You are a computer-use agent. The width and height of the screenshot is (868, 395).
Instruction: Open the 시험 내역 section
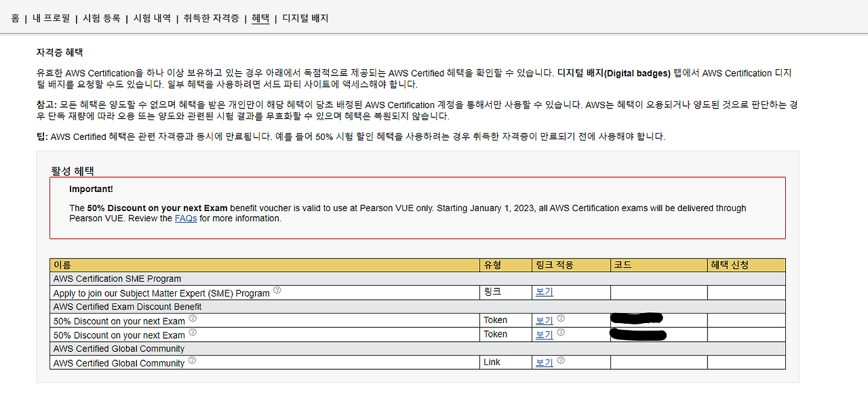(152, 18)
